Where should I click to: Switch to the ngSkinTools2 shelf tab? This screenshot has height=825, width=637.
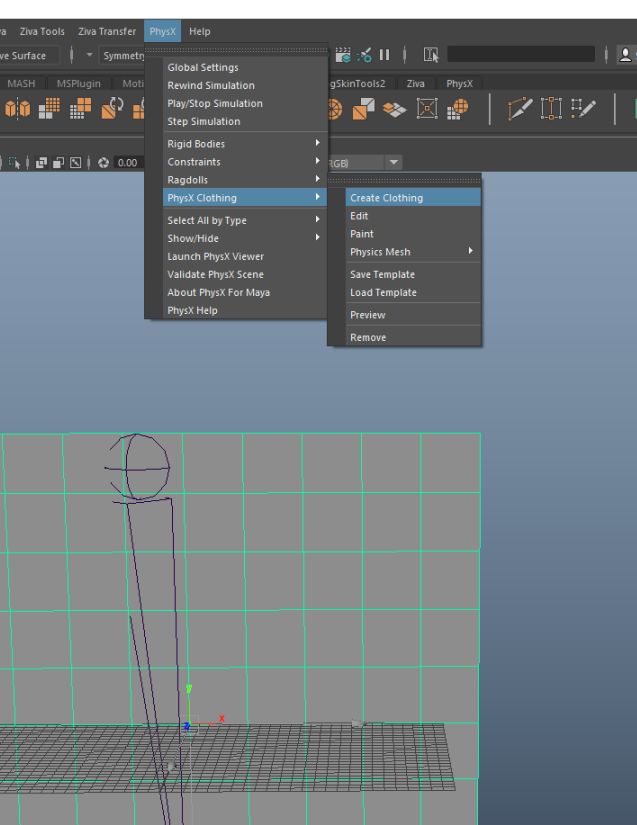tap(357, 83)
